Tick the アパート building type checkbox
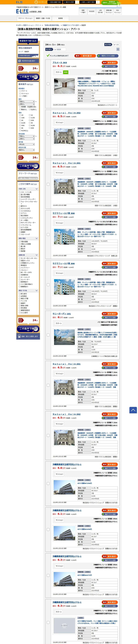This screenshot has width=138, height=644. click(20, 91)
